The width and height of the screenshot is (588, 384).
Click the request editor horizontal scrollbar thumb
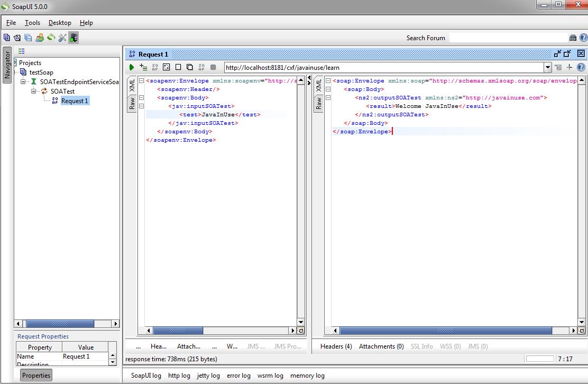click(x=178, y=331)
